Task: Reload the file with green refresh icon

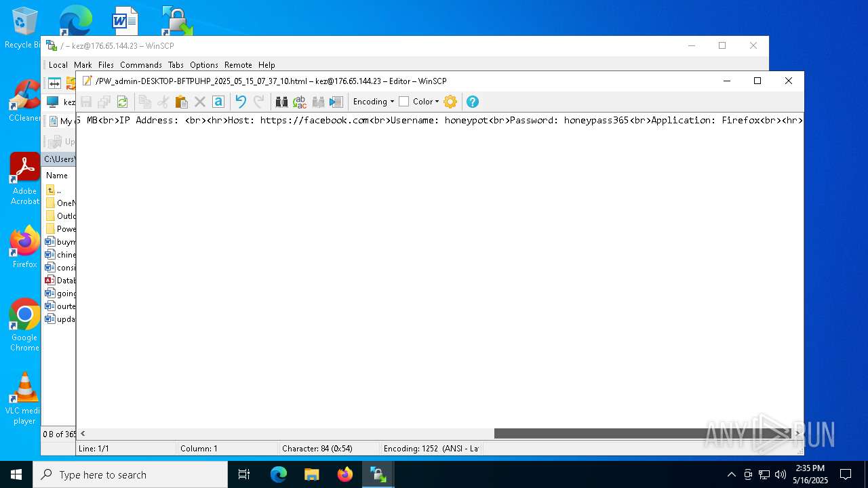Action: 122,102
